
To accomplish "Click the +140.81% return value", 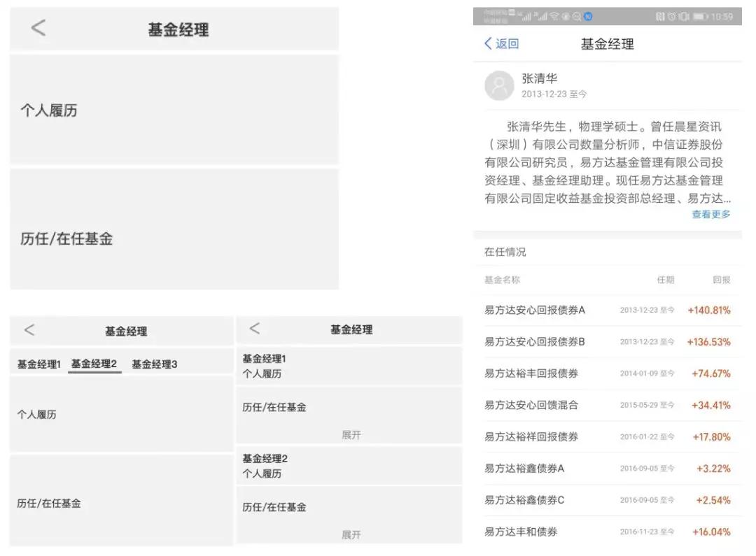I will (x=708, y=311).
